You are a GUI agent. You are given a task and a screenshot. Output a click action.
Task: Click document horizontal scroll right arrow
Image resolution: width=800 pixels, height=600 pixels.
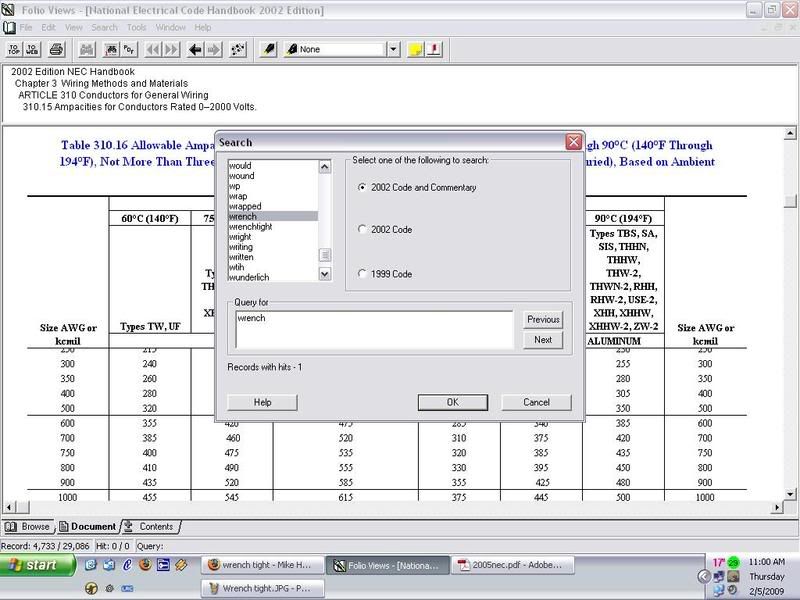777,507
